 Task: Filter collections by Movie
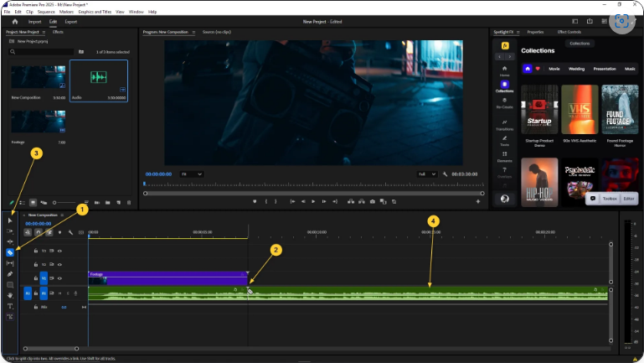pyautogui.click(x=554, y=69)
